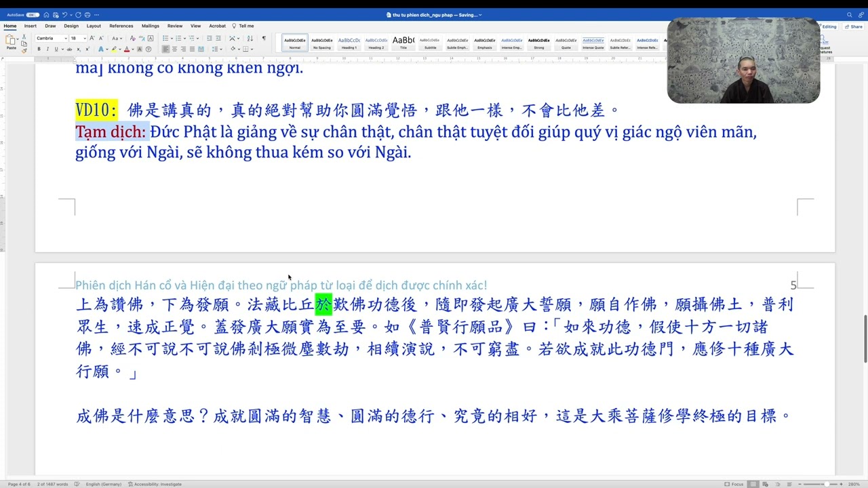Redo the last action

click(x=78, y=15)
